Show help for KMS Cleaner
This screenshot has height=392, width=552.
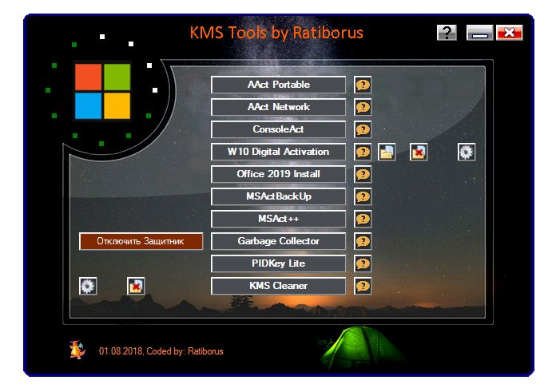(x=363, y=286)
